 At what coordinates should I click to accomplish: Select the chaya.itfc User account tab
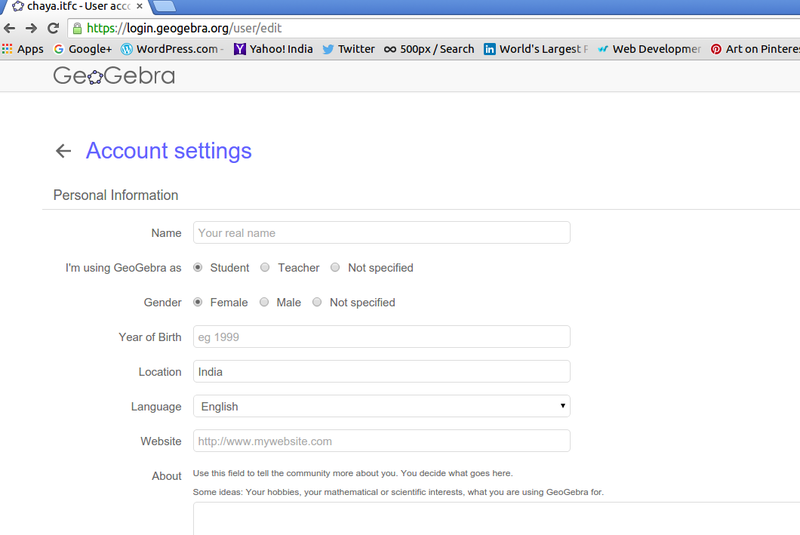[x=77, y=6]
